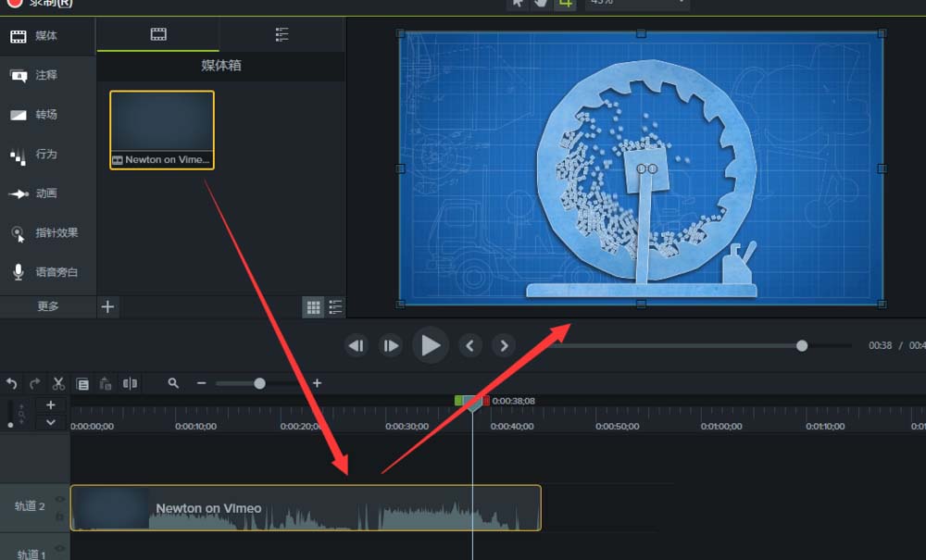Toggle visibility eye for 轨道 2

tap(59, 500)
